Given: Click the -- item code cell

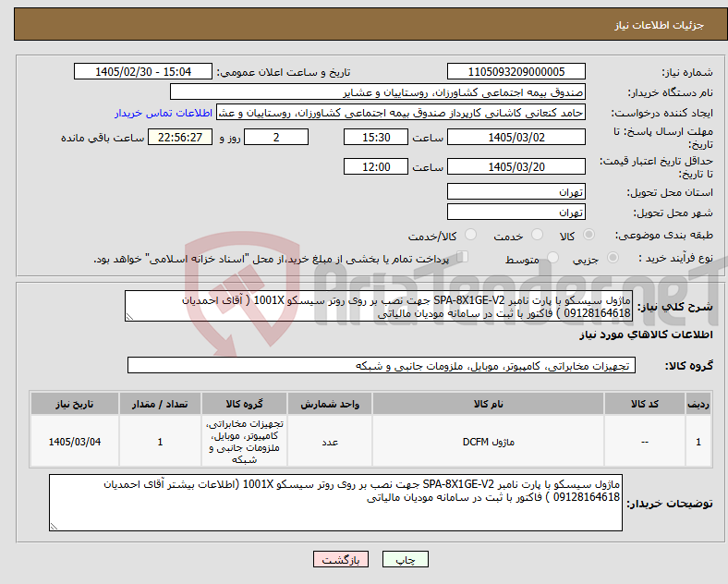Looking at the screenshot, I should 645,442.
